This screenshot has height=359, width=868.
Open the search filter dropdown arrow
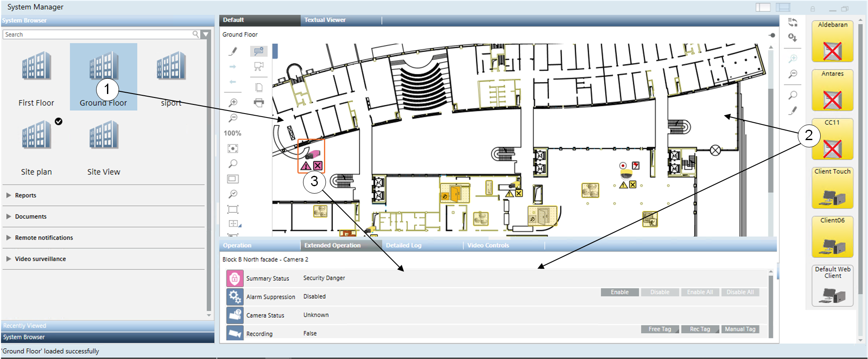206,34
